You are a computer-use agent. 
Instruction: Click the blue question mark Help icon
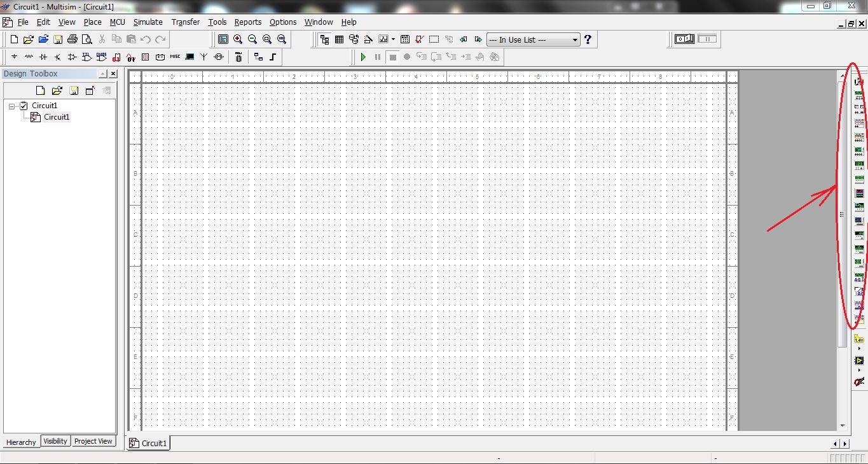click(x=588, y=39)
